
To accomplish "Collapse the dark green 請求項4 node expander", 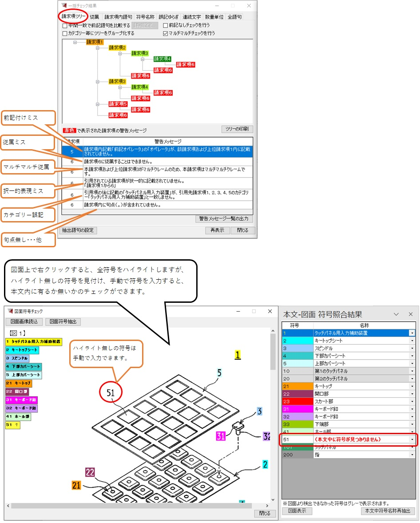I will point(143,59).
